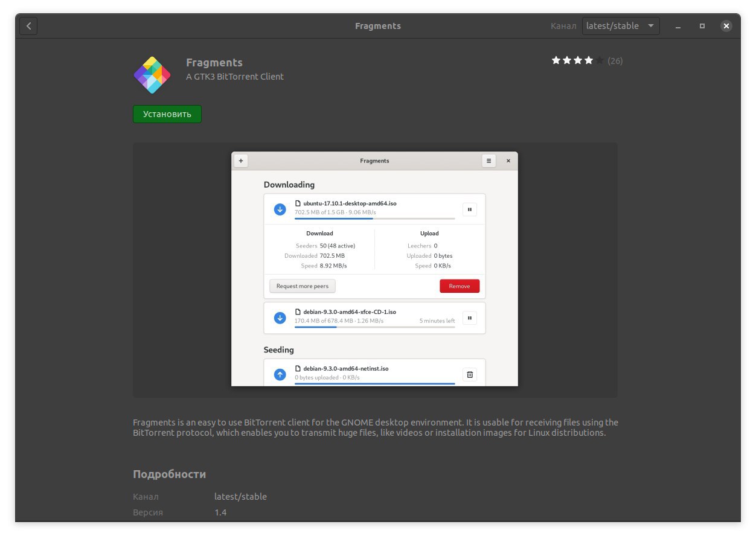The width and height of the screenshot is (756, 539).
Task: Click the ubuntu-17.10.1 download arrow icon
Action: pyautogui.click(x=280, y=209)
